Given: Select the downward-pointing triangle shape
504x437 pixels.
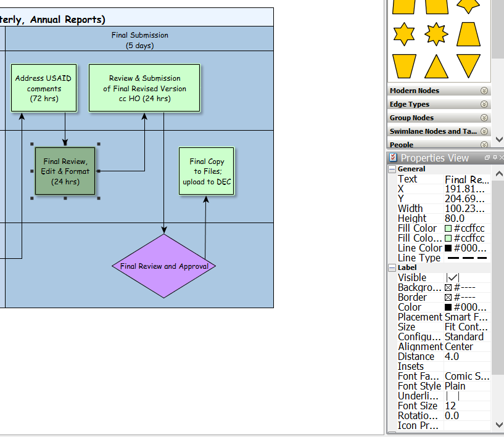Looking at the screenshot, I should click(469, 66).
